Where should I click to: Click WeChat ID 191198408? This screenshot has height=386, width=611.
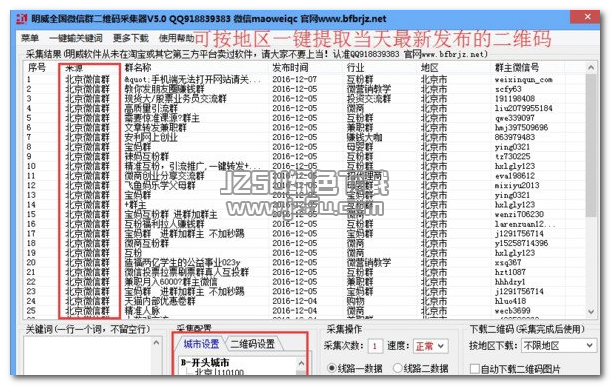coord(515,99)
